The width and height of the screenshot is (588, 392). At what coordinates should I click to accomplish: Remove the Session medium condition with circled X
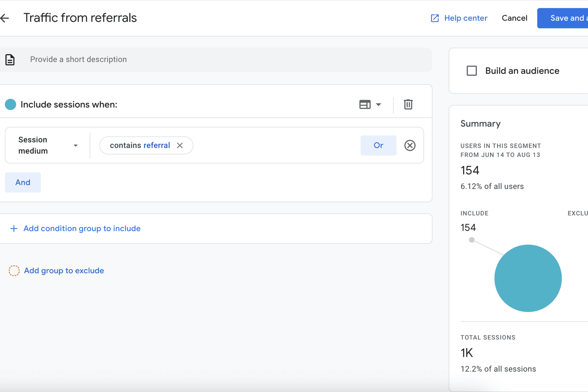410,145
